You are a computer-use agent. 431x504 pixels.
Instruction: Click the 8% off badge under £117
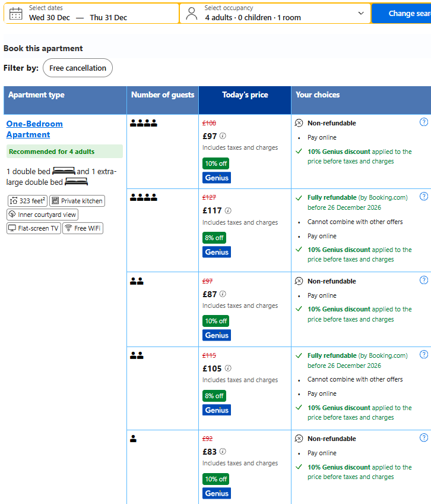[214, 238]
